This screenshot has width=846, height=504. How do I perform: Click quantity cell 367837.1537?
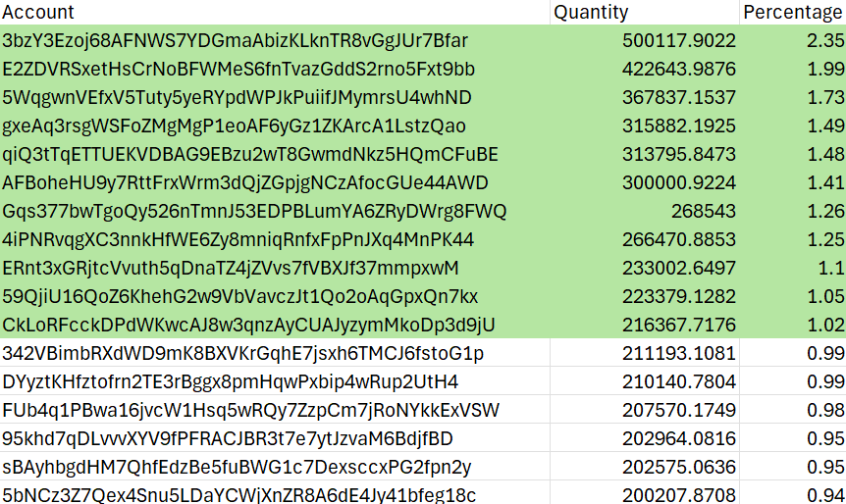point(645,98)
